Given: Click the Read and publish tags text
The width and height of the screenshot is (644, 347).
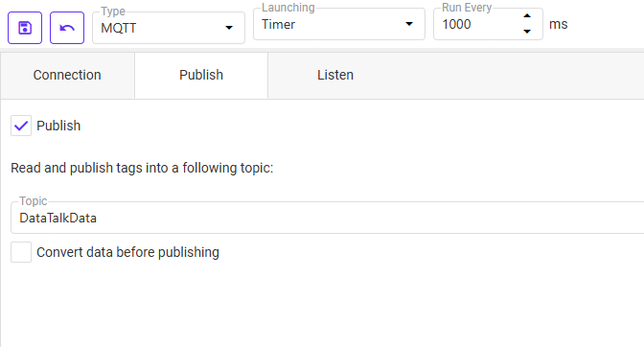Looking at the screenshot, I should tap(142, 168).
